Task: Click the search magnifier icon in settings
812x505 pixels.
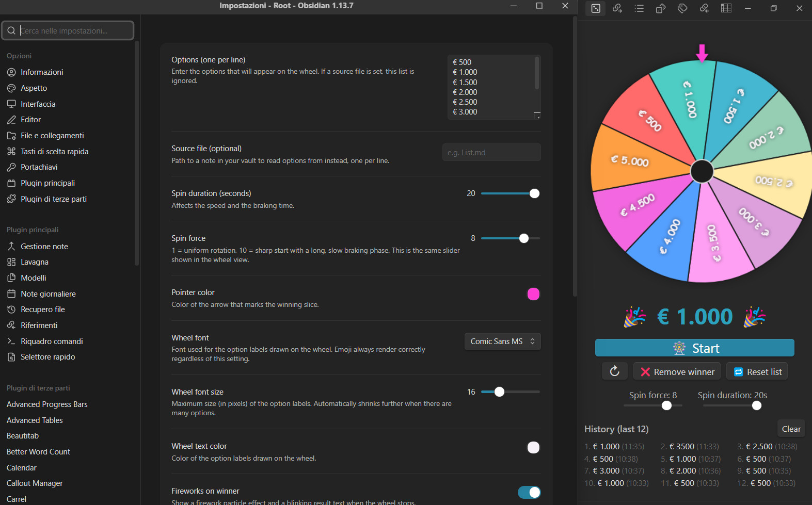Action: point(11,30)
